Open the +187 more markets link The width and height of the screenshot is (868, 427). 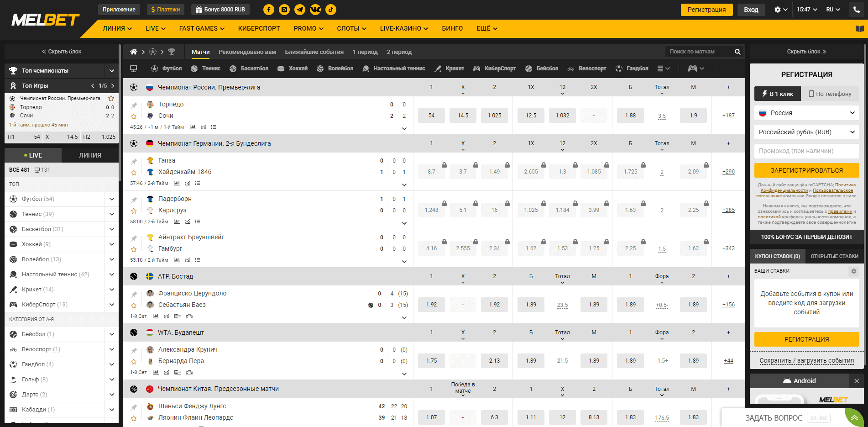click(728, 116)
